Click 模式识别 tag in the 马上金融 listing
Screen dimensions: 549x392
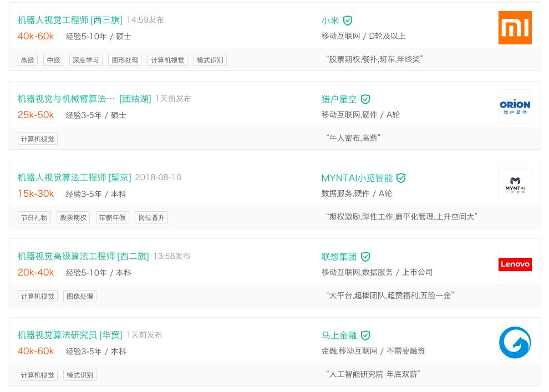coord(80,375)
